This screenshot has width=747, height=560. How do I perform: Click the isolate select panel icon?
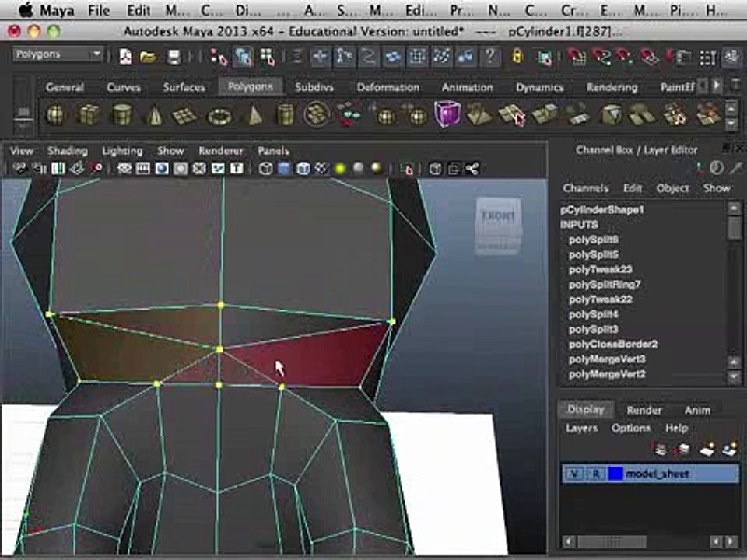[407, 169]
